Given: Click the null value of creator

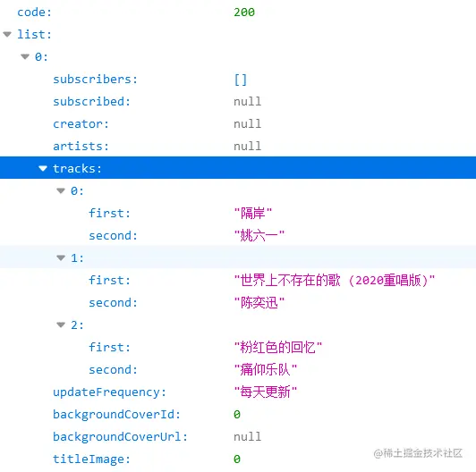Looking at the screenshot, I should (248, 123).
